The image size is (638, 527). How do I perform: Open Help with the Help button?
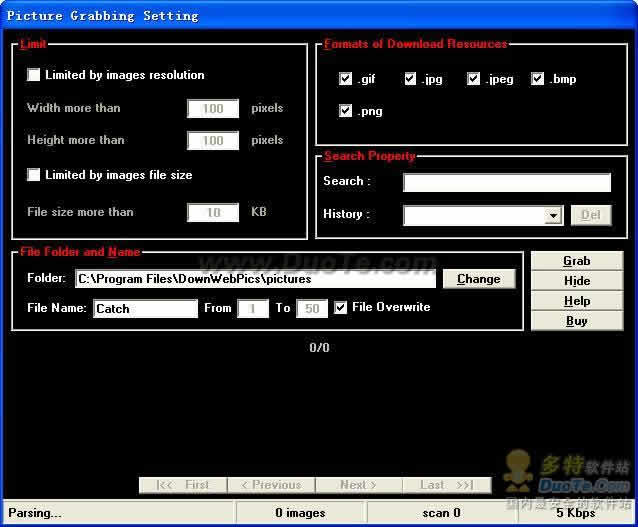coord(577,301)
